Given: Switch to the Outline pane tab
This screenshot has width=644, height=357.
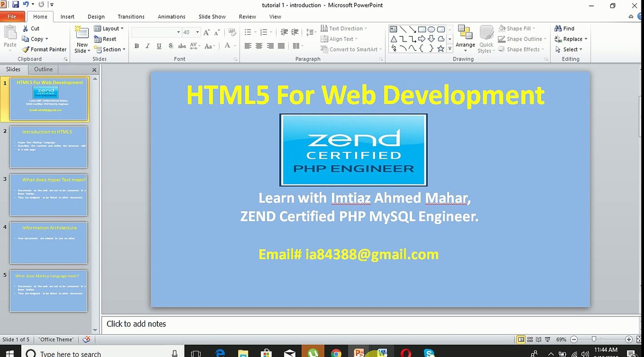Looking at the screenshot, I should pos(43,69).
